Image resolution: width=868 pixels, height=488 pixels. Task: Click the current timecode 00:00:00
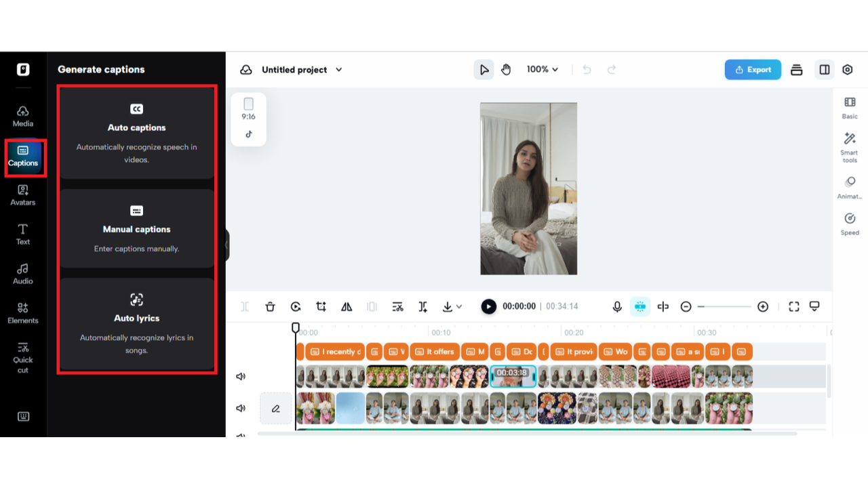click(x=519, y=307)
